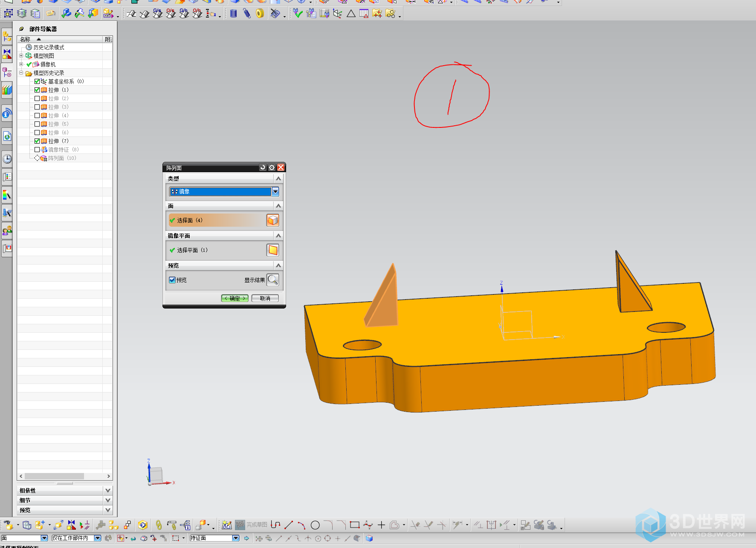756x548 pixels.
Task: Open the 面 filter dropdown
Action: click(44, 538)
